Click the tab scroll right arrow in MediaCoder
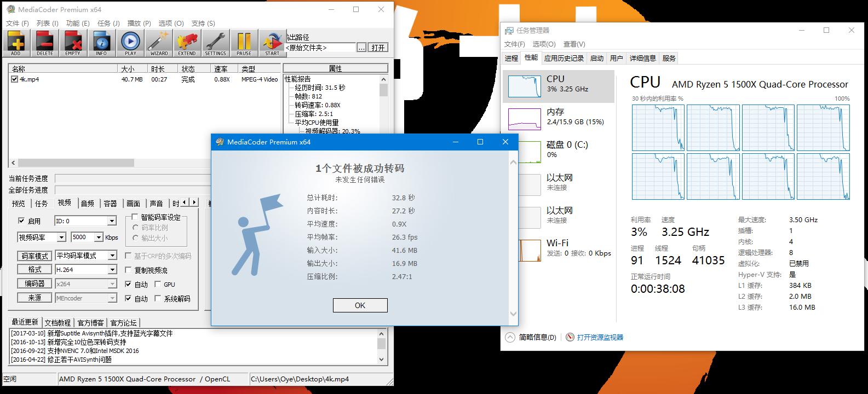Image resolution: width=868 pixels, height=394 pixels. pos(194,202)
